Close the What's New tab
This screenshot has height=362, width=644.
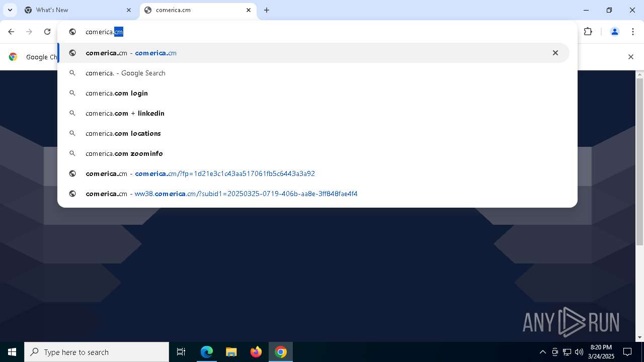(x=129, y=10)
